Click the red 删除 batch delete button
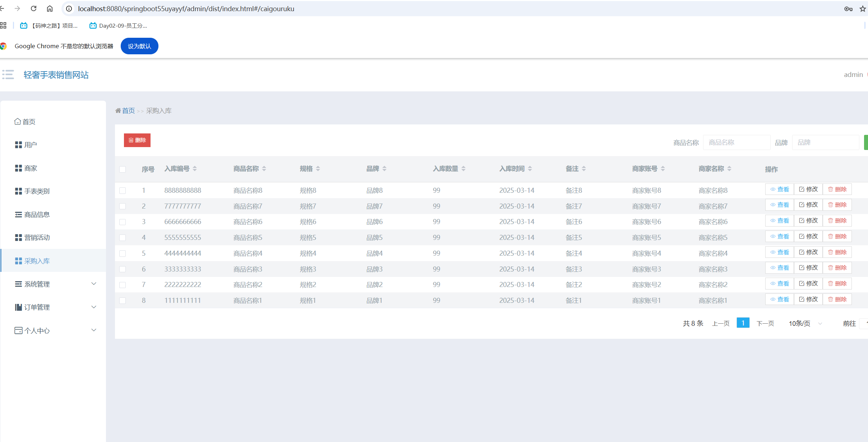 coord(137,140)
